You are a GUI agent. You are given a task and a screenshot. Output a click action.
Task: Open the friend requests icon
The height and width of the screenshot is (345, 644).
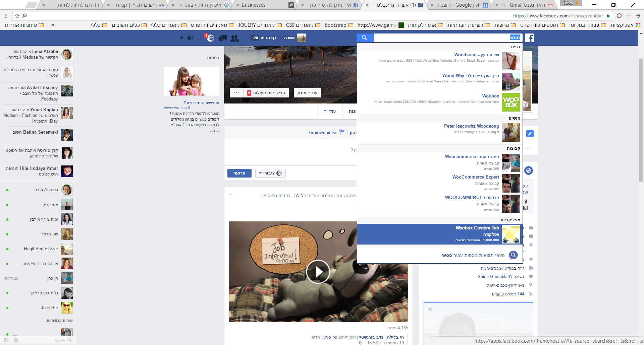[x=235, y=38]
